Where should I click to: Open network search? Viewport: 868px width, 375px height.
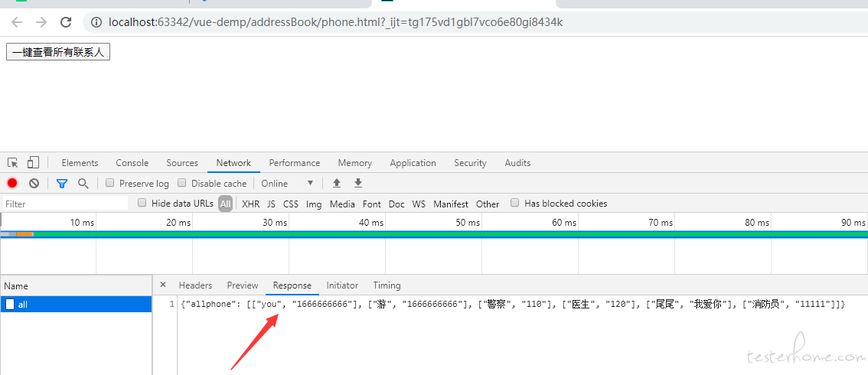tap(83, 183)
